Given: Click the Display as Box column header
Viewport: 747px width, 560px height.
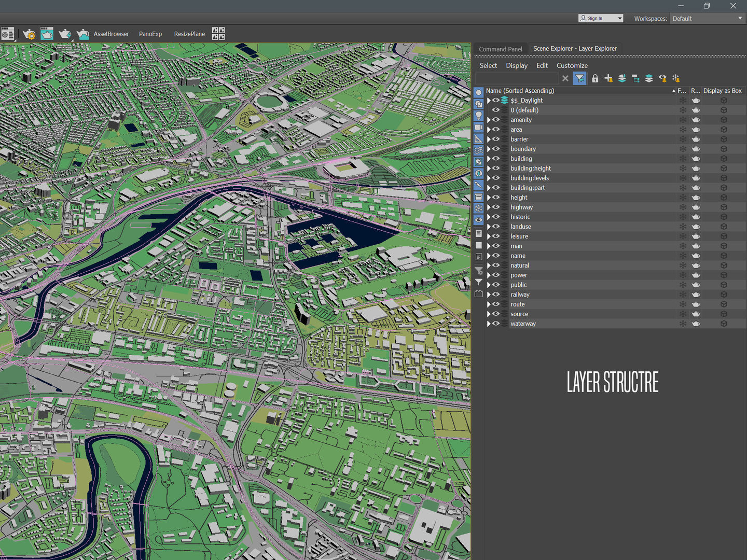Looking at the screenshot, I should (x=723, y=90).
